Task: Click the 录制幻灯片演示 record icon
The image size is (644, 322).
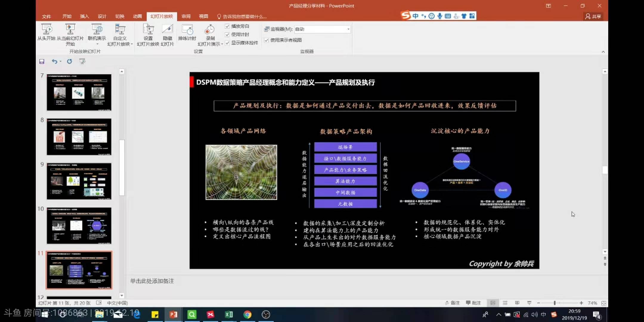Action: coord(209,31)
